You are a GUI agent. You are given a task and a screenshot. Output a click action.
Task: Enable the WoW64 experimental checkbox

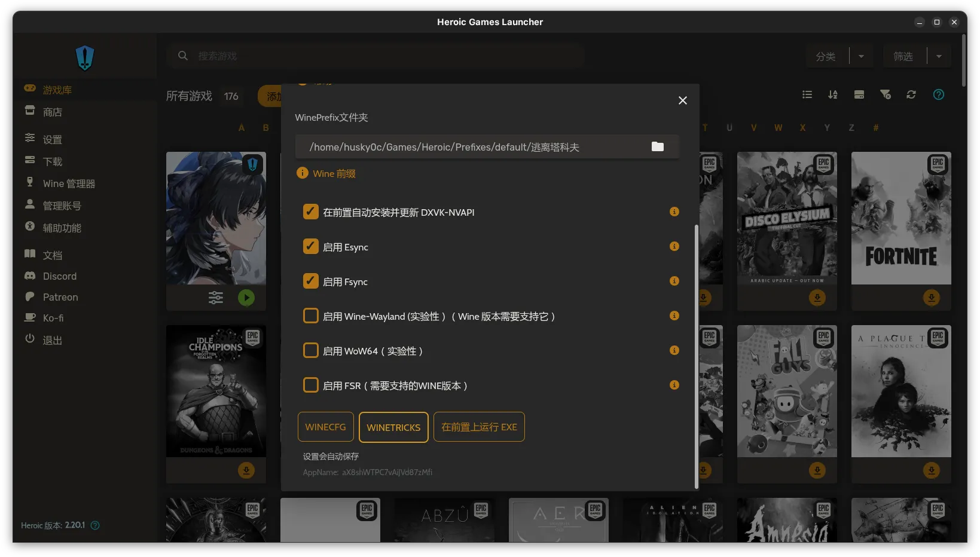click(x=311, y=350)
